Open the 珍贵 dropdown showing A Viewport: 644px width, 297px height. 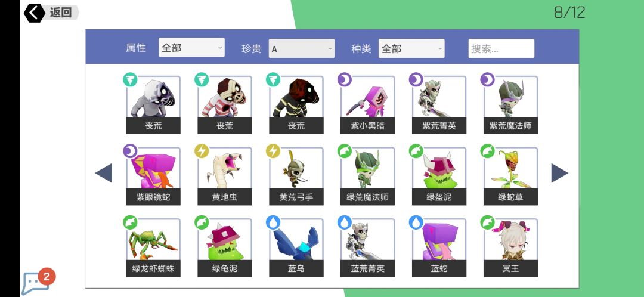click(302, 48)
